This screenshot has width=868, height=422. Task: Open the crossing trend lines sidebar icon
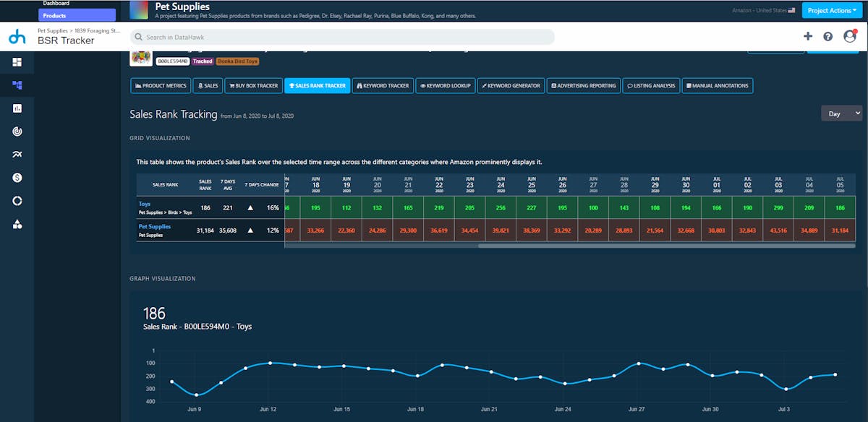17,155
